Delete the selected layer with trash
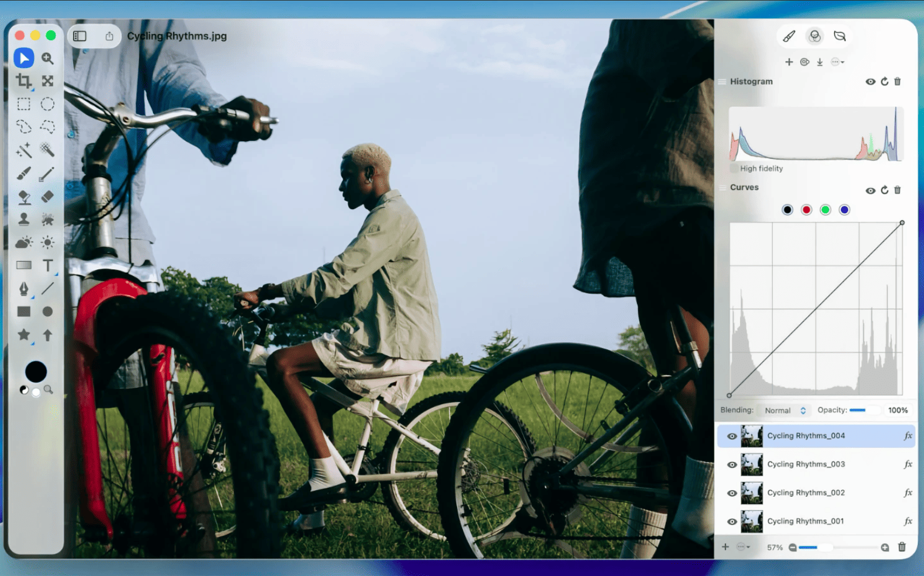This screenshot has height=576, width=924. (902, 547)
